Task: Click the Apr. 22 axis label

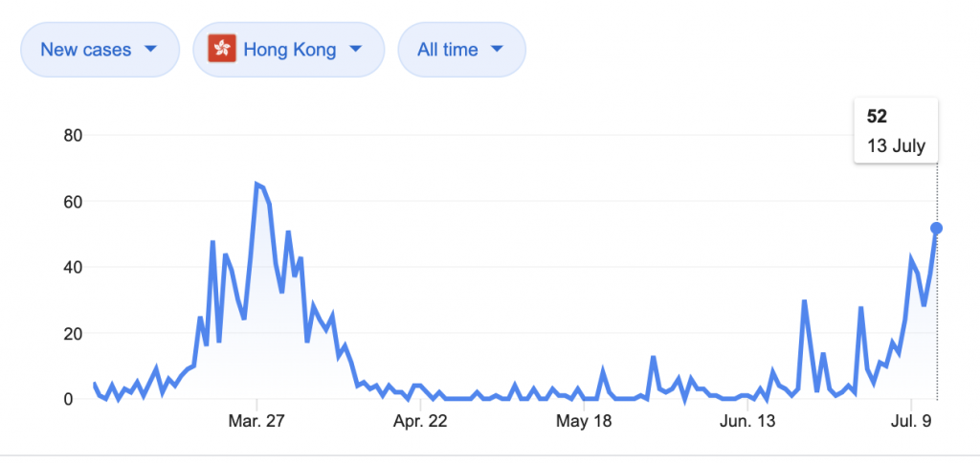Action: coord(420,422)
